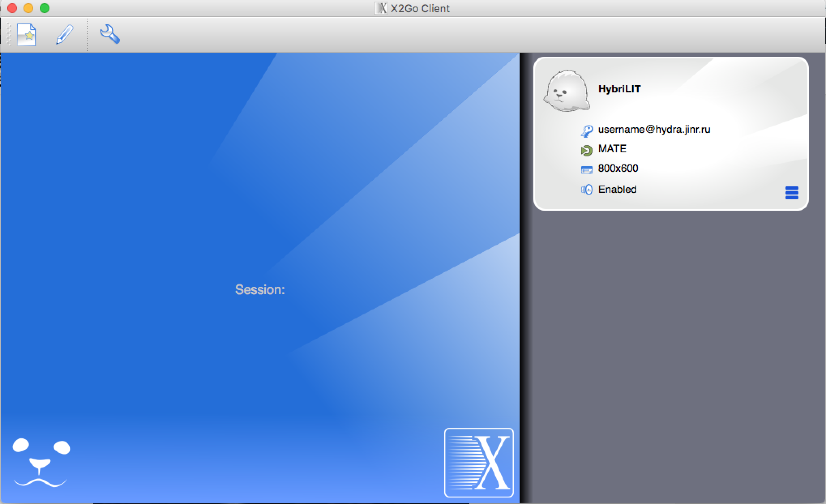This screenshot has height=504, width=826.
Task: Click the key icon beside username
Action: pos(586,130)
